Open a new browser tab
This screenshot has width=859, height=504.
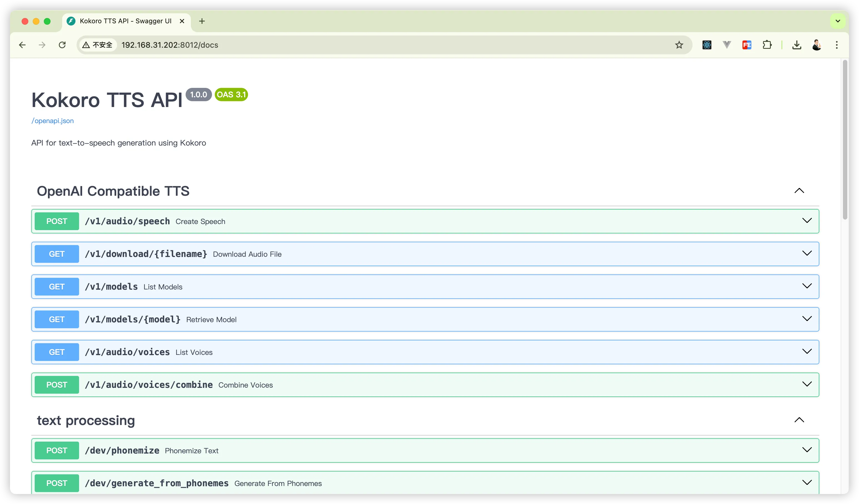202,21
